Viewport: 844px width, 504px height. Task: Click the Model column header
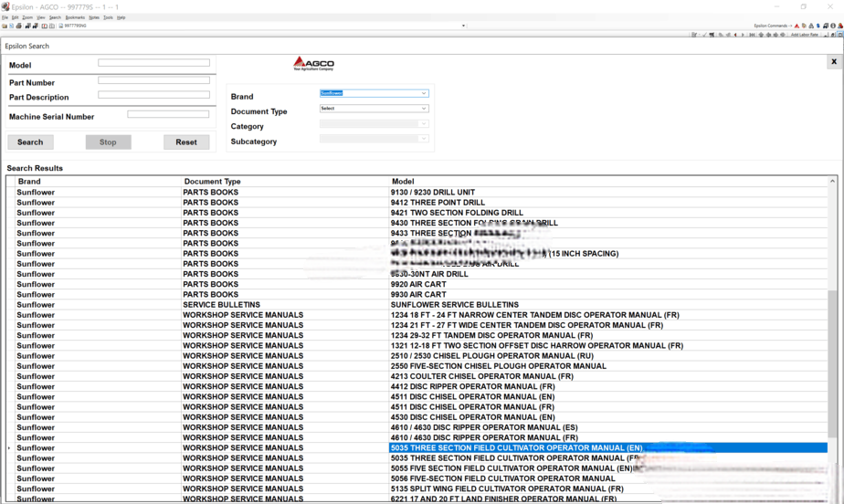click(608, 182)
